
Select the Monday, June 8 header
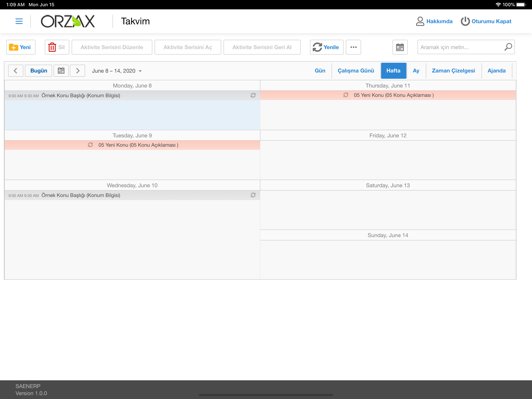(132, 86)
